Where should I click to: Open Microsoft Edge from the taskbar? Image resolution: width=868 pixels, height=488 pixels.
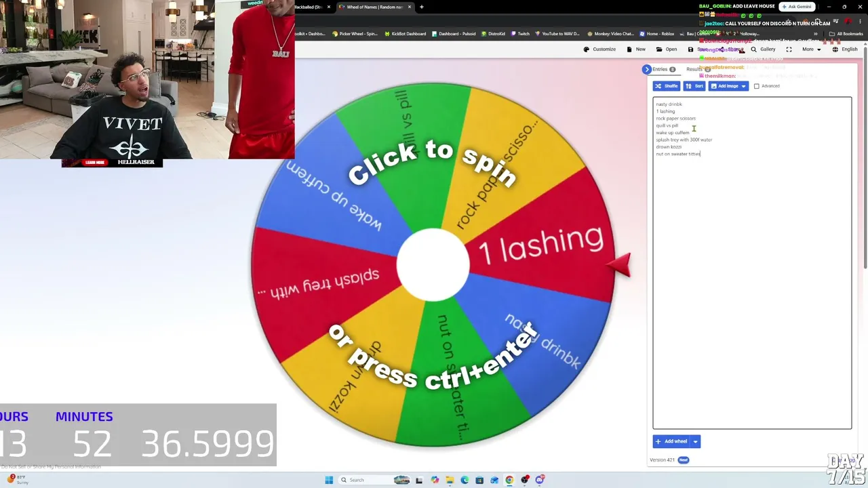pyautogui.click(x=465, y=480)
